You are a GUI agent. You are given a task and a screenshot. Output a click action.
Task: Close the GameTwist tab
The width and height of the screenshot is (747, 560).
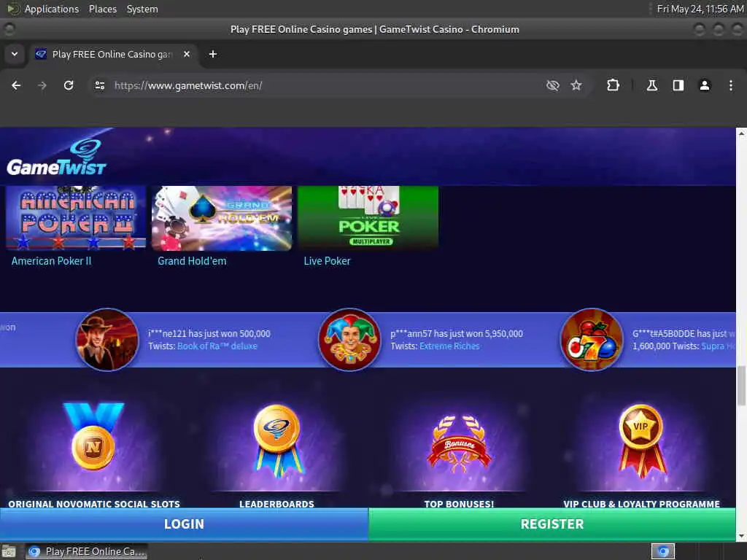tap(187, 54)
